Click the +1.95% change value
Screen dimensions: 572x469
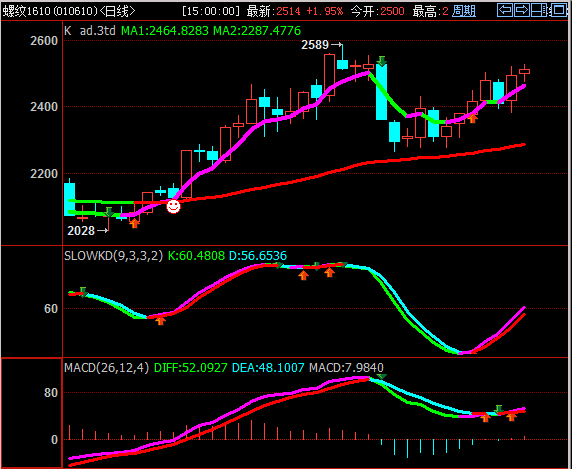coord(324,11)
